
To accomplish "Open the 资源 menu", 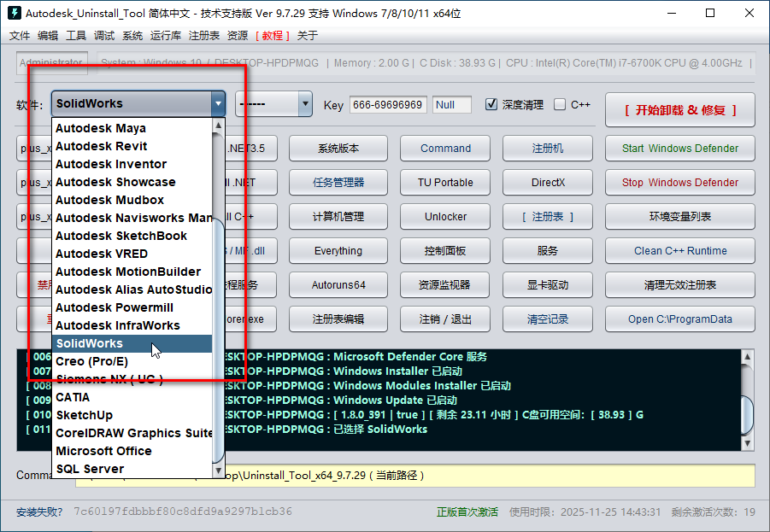I will coord(238,35).
